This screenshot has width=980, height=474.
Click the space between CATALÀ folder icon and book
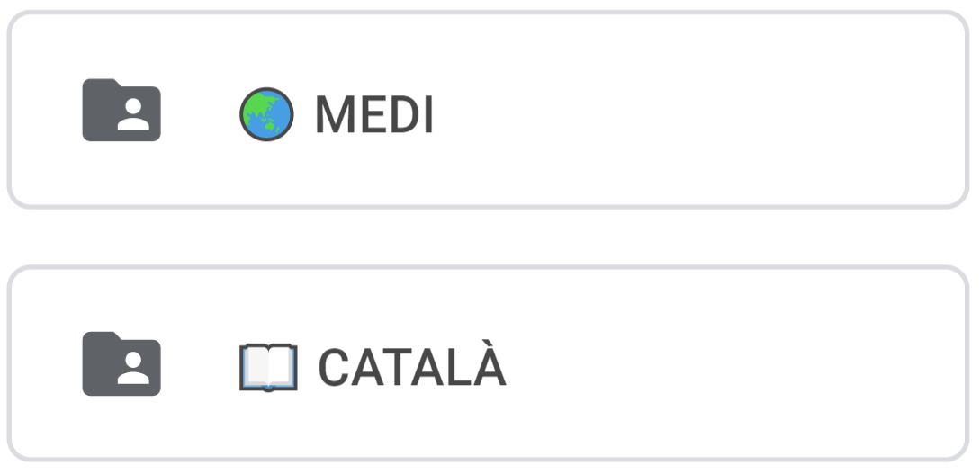200,366
